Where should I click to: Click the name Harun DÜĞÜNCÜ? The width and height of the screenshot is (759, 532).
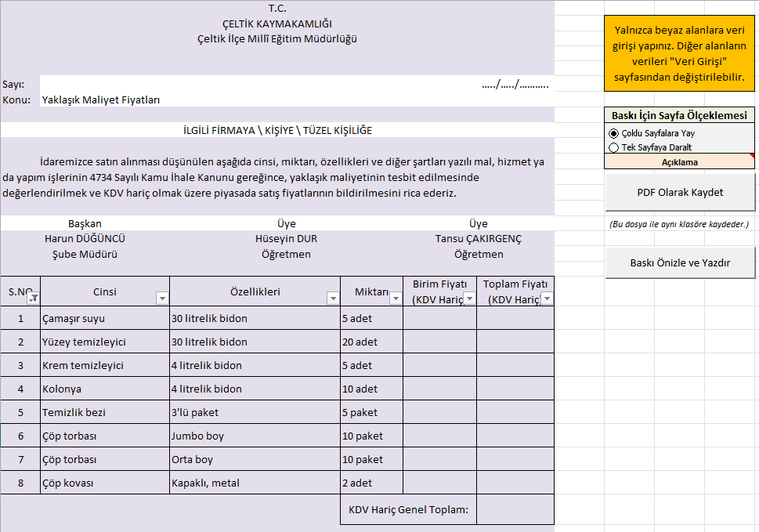pyautogui.click(x=85, y=239)
